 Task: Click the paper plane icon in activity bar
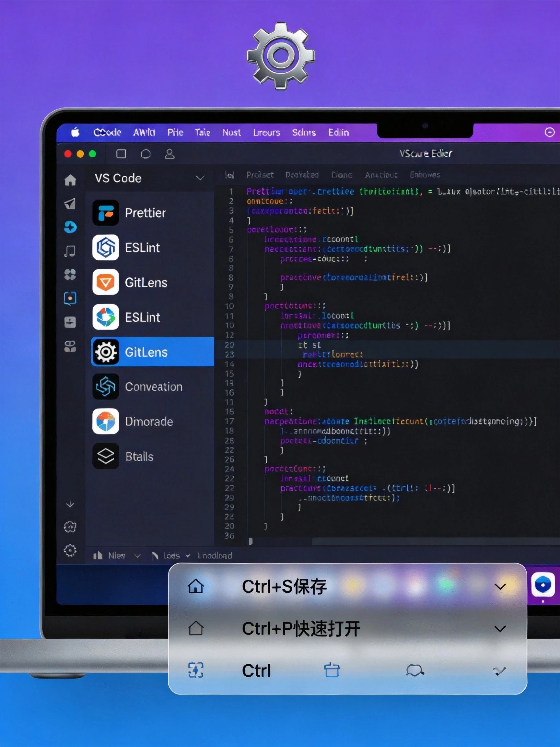pyautogui.click(x=70, y=204)
